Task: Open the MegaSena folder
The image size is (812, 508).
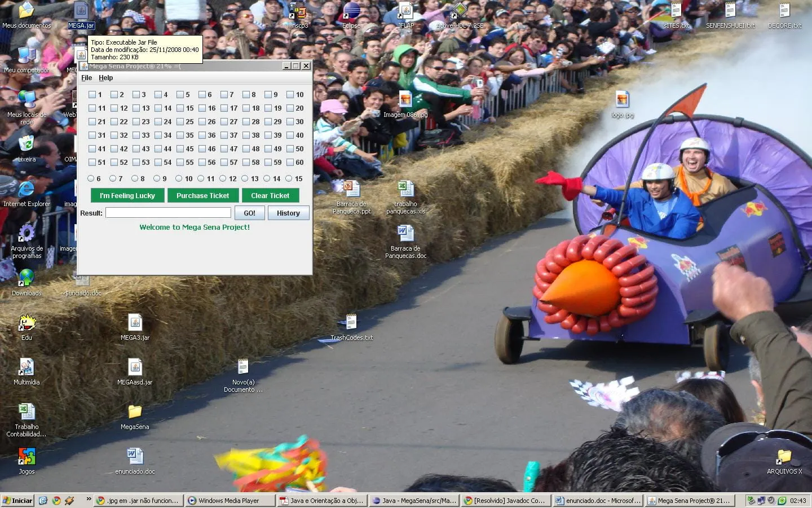Action: 135,417
